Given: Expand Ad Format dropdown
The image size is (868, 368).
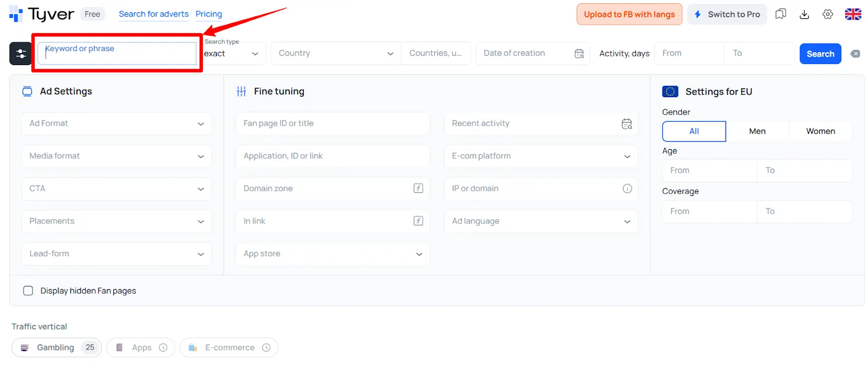Looking at the screenshot, I should pos(117,124).
